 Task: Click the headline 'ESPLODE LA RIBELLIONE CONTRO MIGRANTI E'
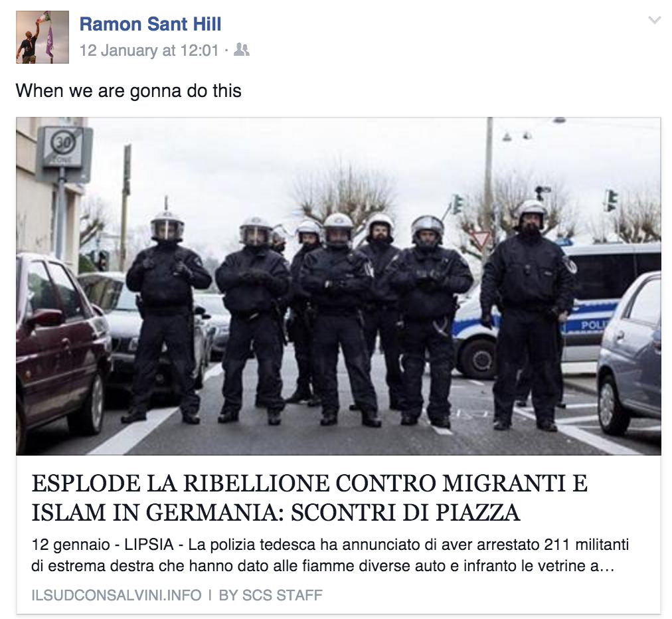click(309, 484)
